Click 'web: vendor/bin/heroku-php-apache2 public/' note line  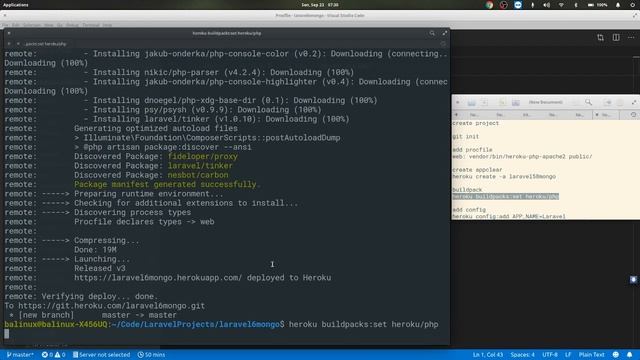pyautogui.click(x=522, y=157)
